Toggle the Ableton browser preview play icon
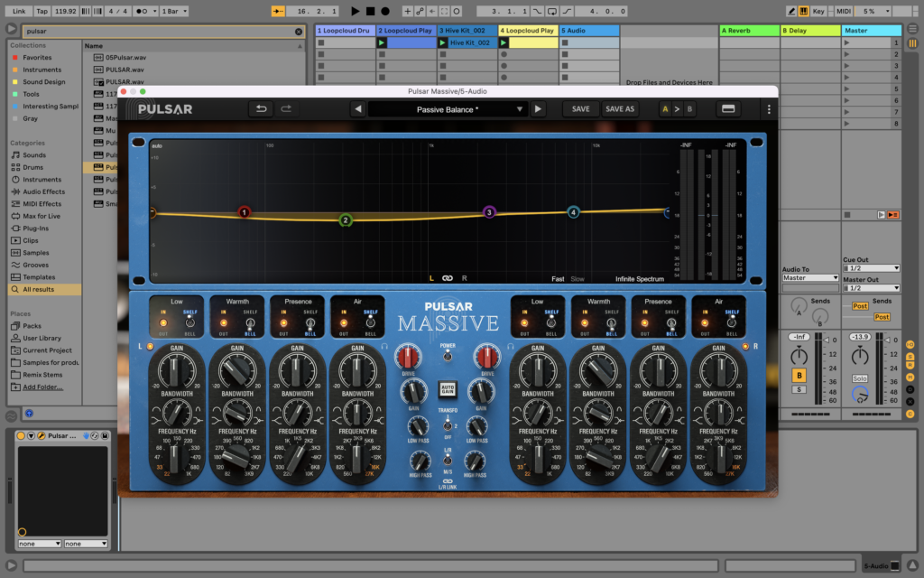The image size is (924, 578). pyautogui.click(x=29, y=414)
